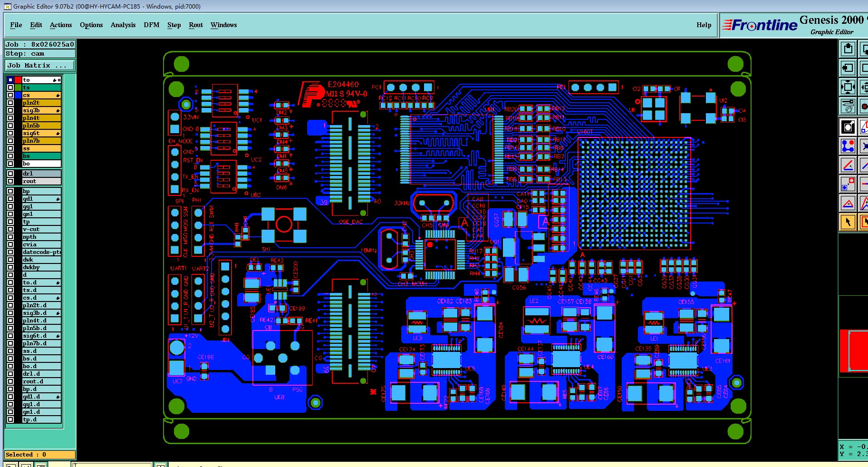Select the cvia layer name
The width and height of the screenshot is (868, 467).
click(x=41, y=244)
